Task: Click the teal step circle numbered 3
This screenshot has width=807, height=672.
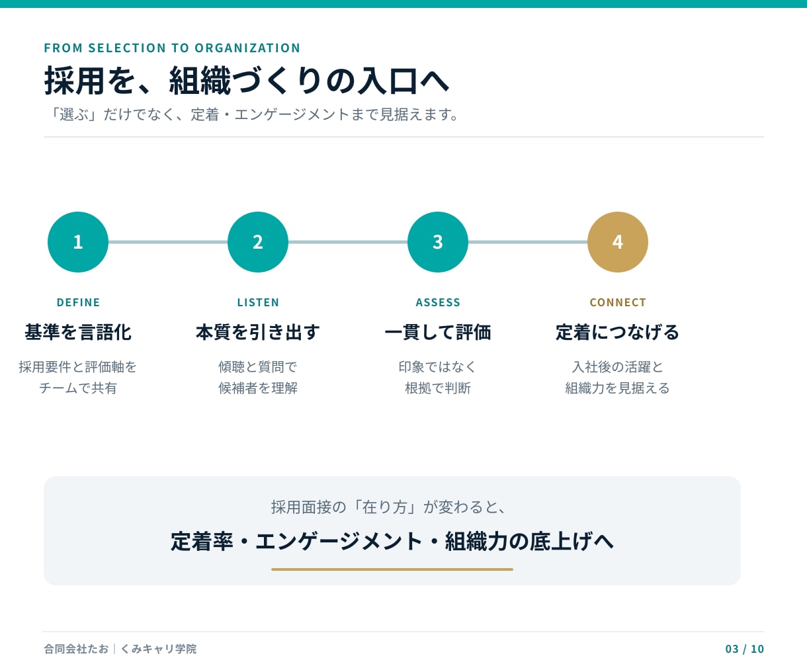Action: pyautogui.click(x=438, y=242)
